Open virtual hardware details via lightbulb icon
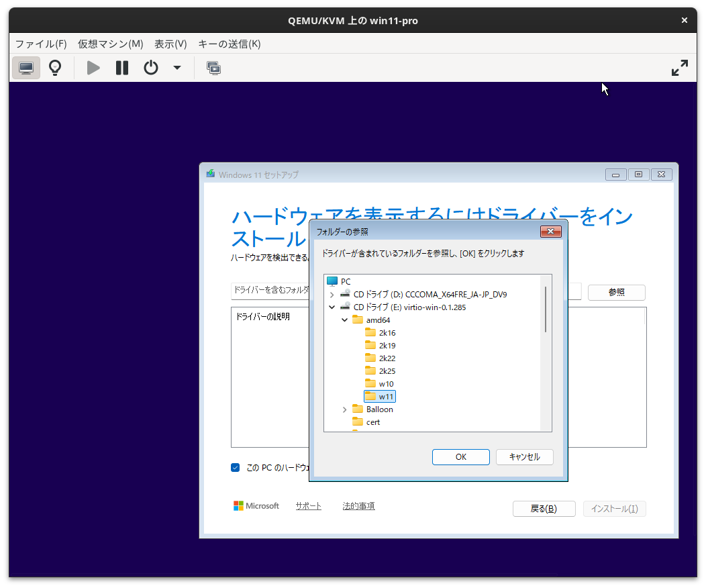Viewport: 706px width, 588px height. click(x=54, y=68)
